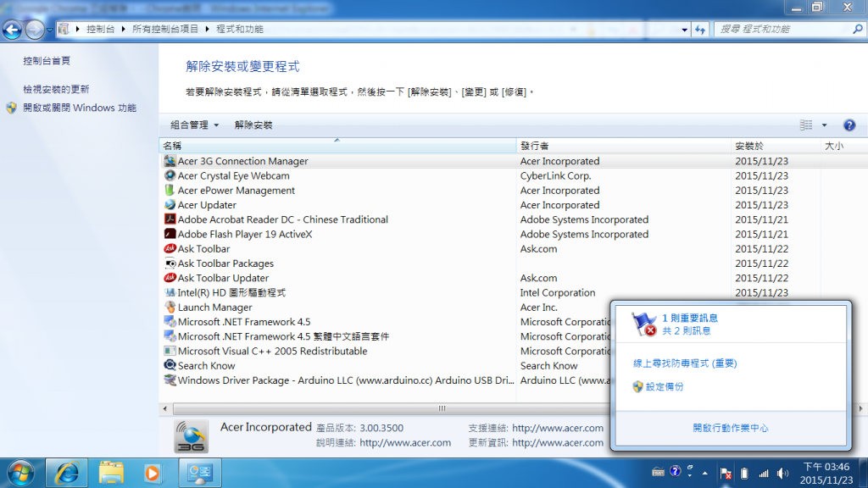Open the view options dropdown arrow

824,125
